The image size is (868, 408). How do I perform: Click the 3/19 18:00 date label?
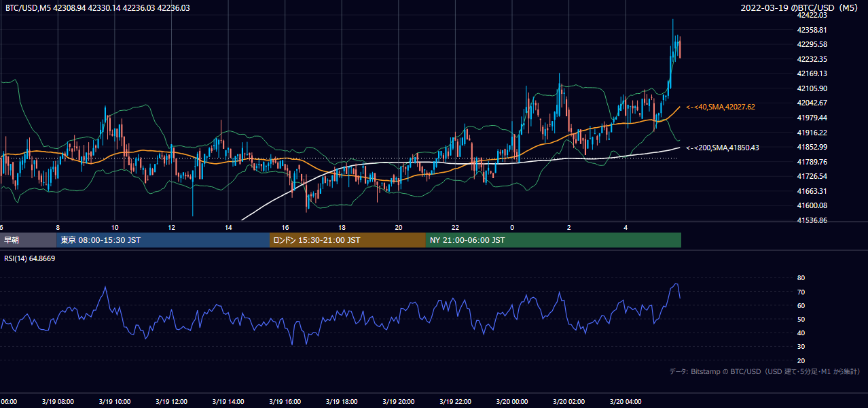click(x=342, y=402)
